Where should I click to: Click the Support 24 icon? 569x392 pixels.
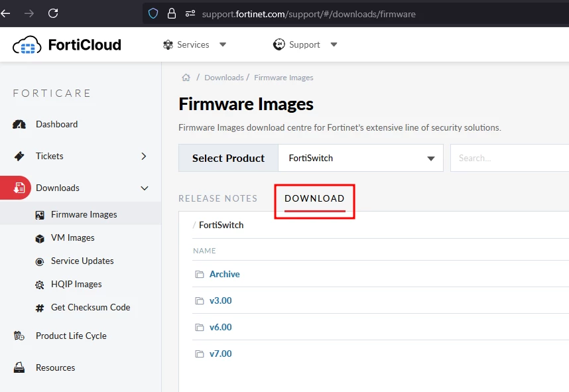click(279, 44)
